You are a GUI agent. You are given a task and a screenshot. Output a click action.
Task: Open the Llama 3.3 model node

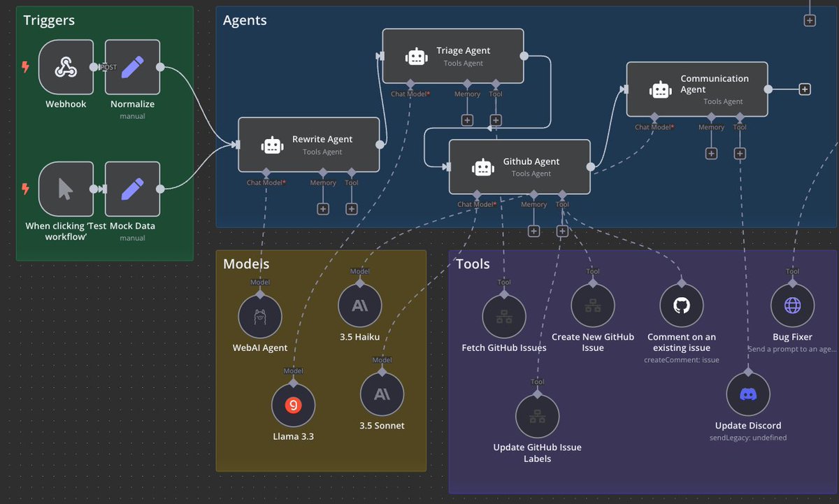(x=293, y=405)
